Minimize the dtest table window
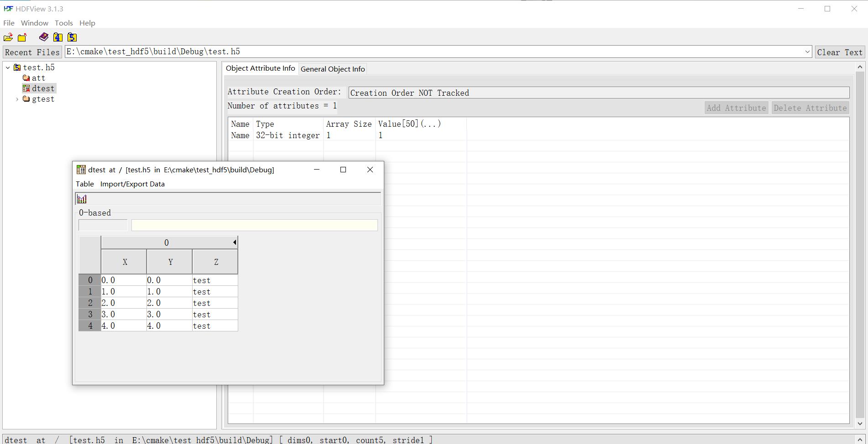The image size is (868, 444). coord(317,170)
